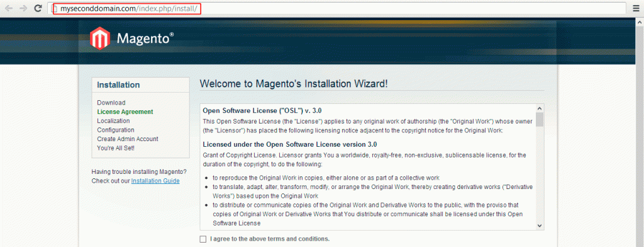
Task: Reload the page with refresh icon
Action: [38, 8]
